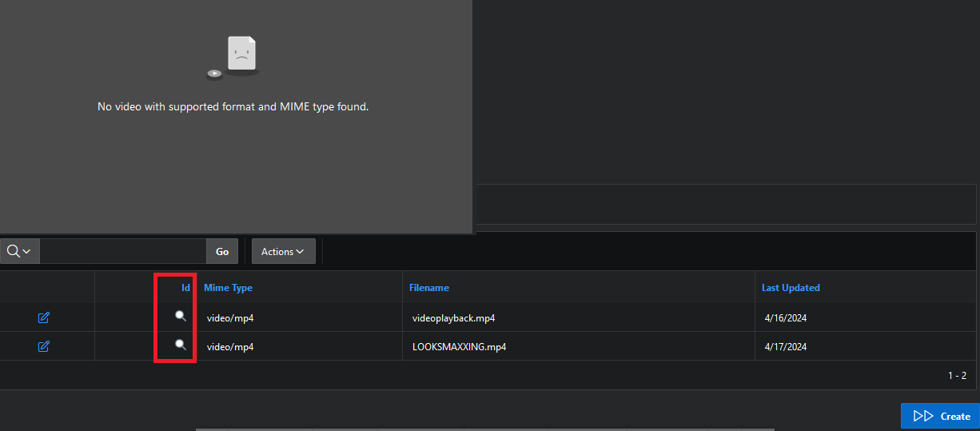Click the "No video with supported format" message
Viewport: 980px width, 431px height.
pyautogui.click(x=233, y=106)
